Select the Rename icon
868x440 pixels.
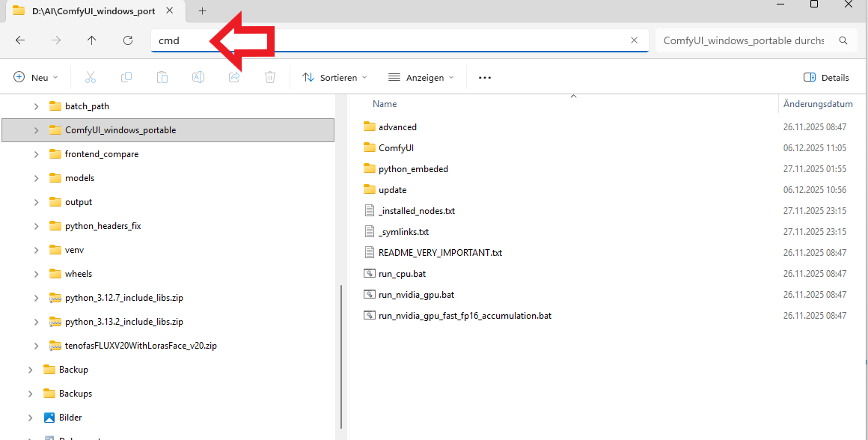pyautogui.click(x=198, y=77)
